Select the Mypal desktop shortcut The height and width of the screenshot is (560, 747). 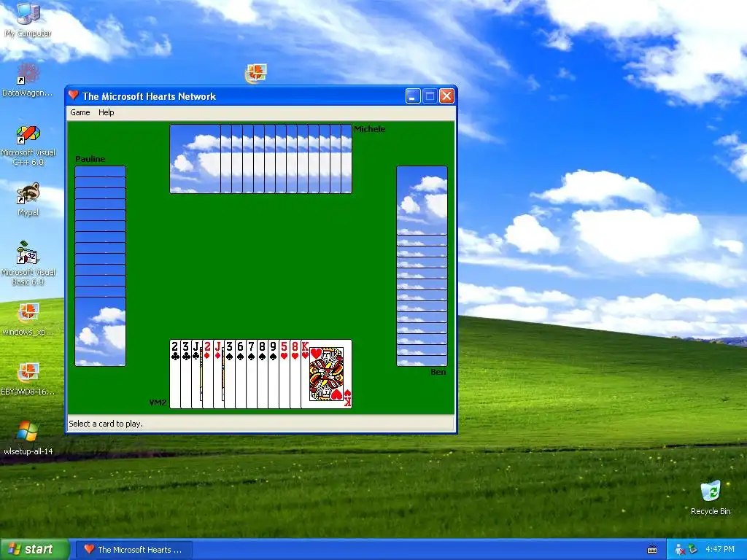click(28, 200)
